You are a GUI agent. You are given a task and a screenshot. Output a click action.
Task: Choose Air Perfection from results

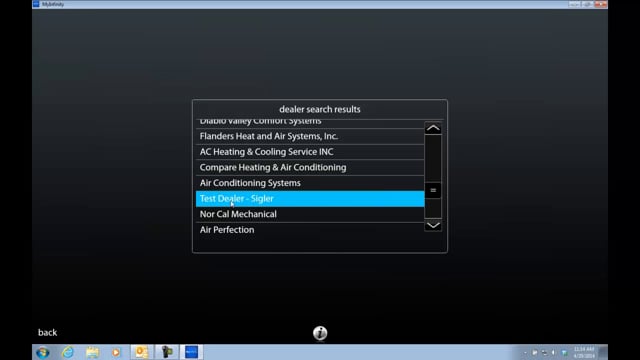coord(310,230)
